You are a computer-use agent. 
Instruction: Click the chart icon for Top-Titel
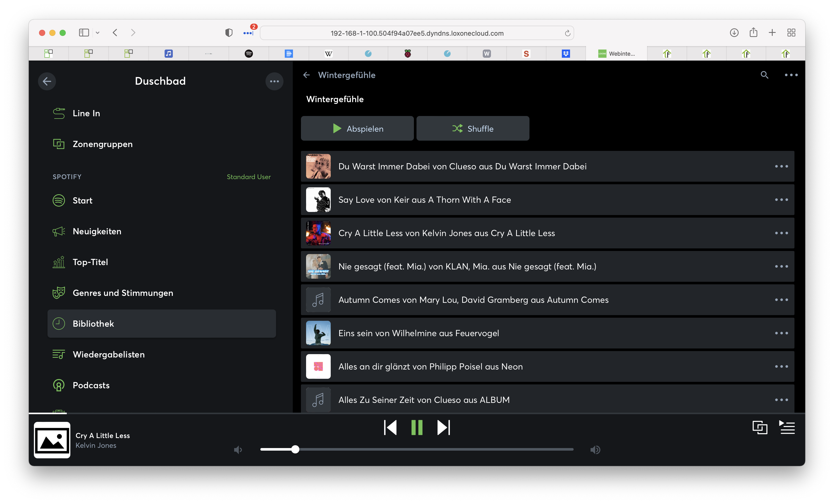pos(59,262)
